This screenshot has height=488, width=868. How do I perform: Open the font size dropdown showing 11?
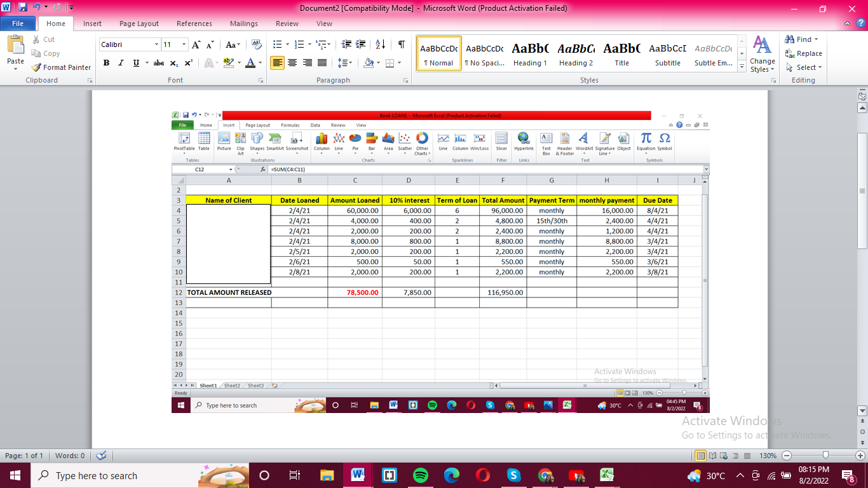click(184, 44)
